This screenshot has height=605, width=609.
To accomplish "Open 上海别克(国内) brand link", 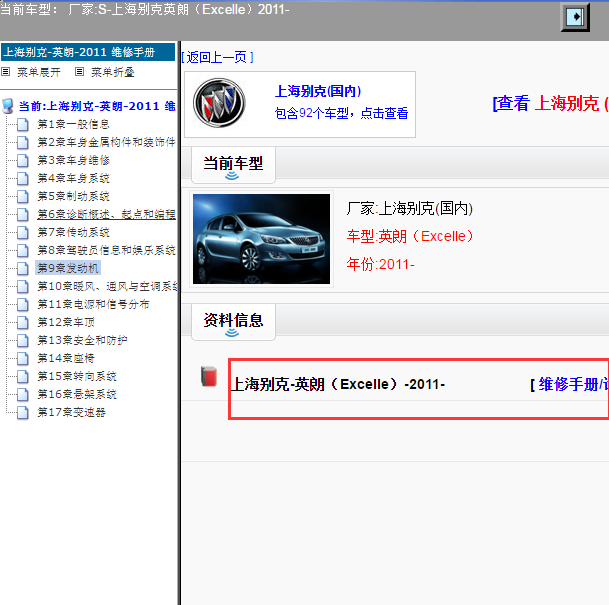I will 318,91.
